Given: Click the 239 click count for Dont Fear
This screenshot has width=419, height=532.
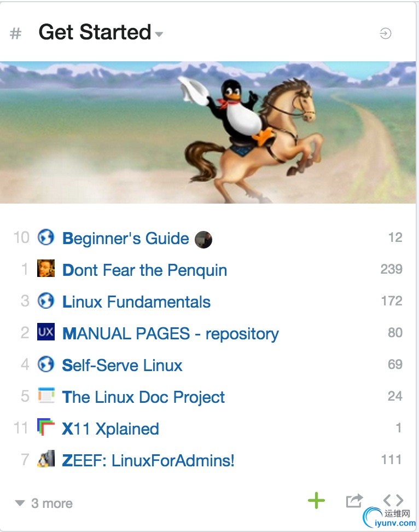Looking at the screenshot, I should 391,269.
